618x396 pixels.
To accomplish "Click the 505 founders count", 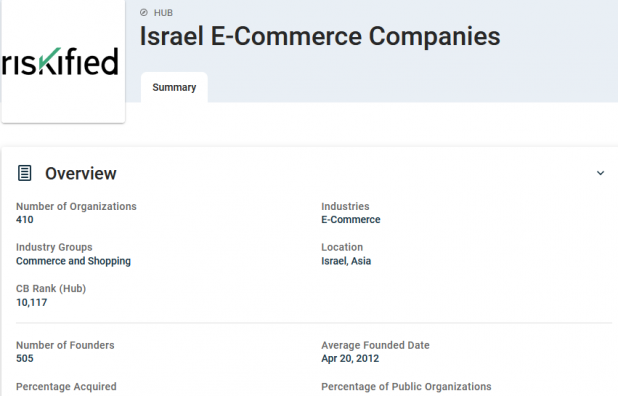I will 24,358.
